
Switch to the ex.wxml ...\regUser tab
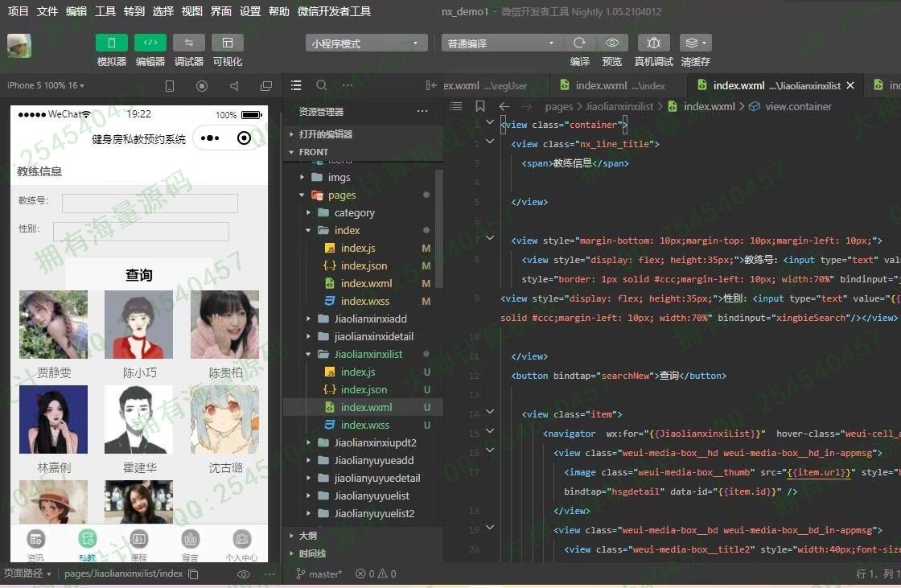coord(485,85)
